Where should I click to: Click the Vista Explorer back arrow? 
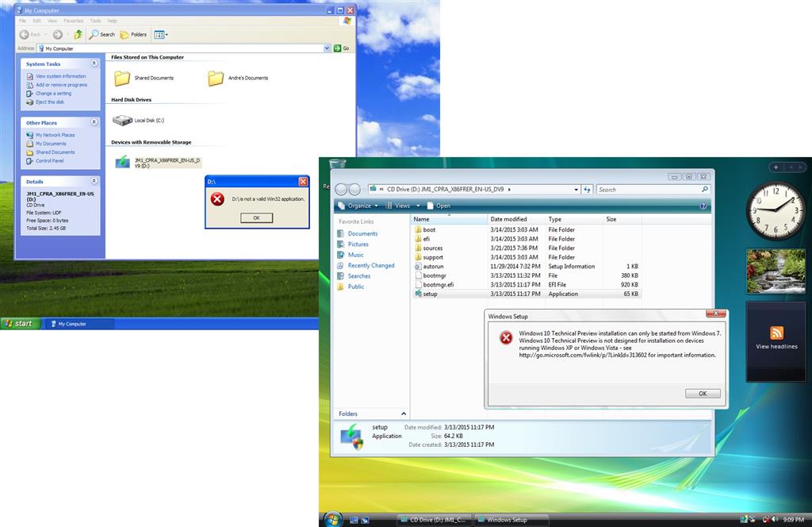[341, 190]
